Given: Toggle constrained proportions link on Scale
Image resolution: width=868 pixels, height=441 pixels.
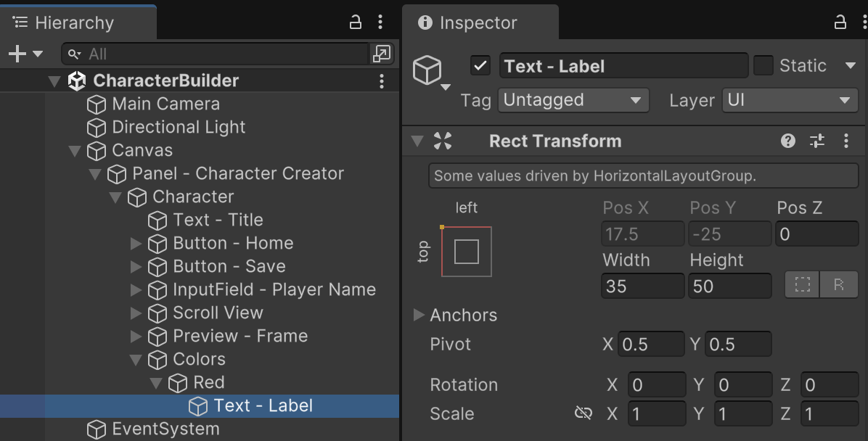Looking at the screenshot, I should click(583, 413).
